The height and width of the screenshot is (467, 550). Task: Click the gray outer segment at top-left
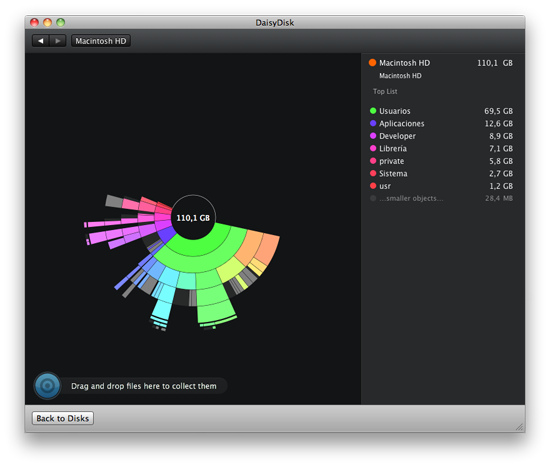114,201
